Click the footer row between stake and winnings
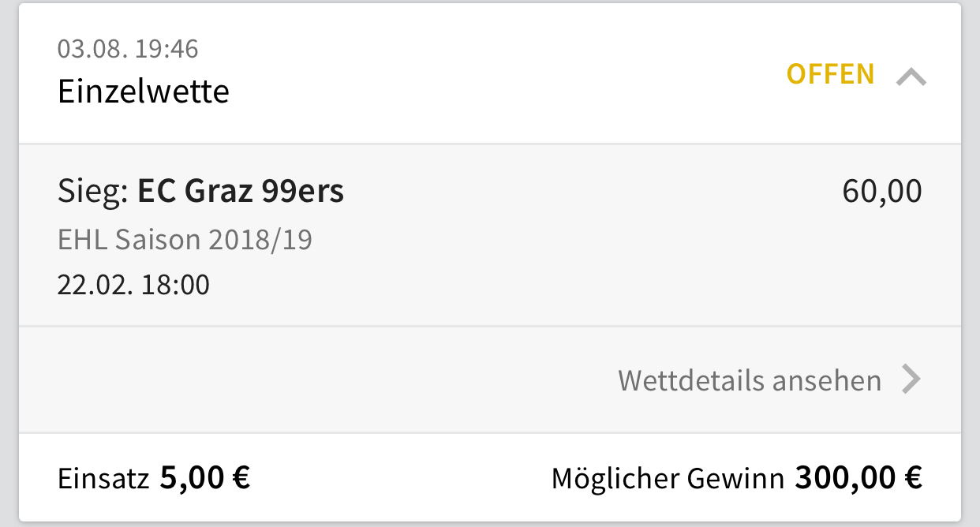The image size is (980, 527). [402, 478]
